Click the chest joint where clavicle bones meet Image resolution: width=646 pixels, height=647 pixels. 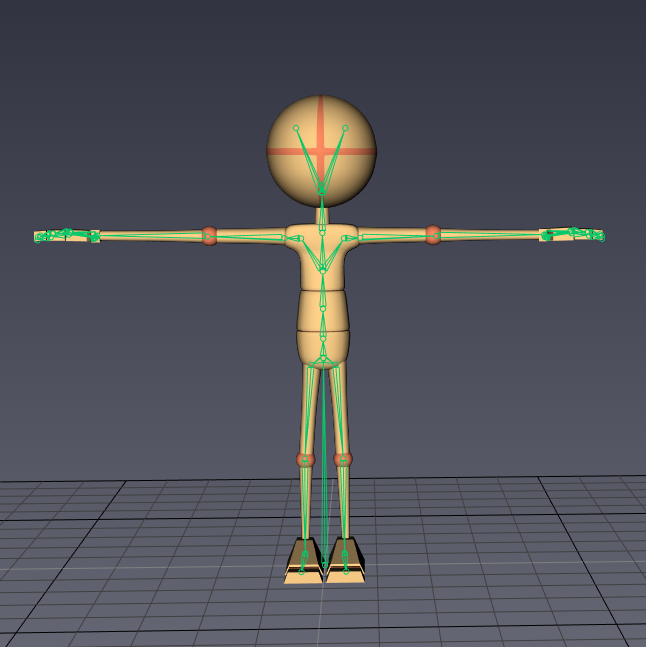pos(323,271)
